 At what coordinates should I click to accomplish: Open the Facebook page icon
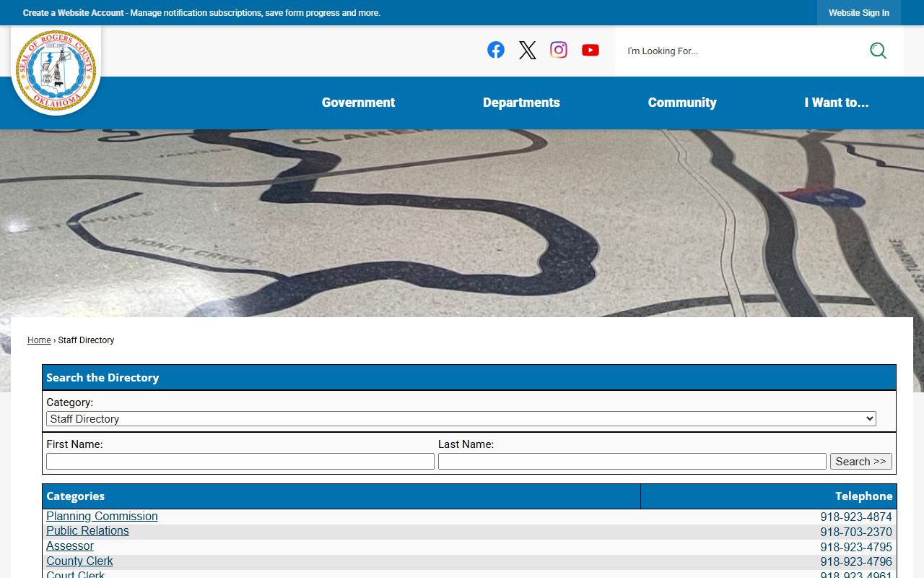496,50
